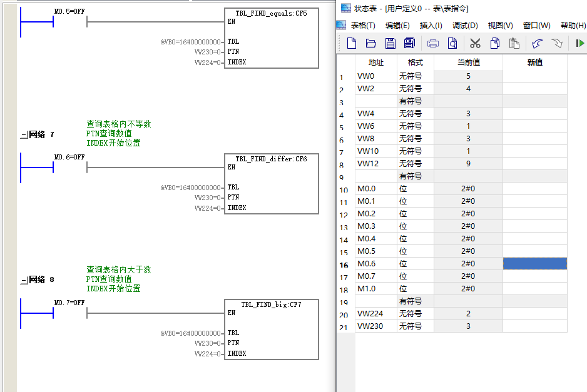Click the M0.7 contact in network 8
The image size is (587, 392).
(70, 313)
